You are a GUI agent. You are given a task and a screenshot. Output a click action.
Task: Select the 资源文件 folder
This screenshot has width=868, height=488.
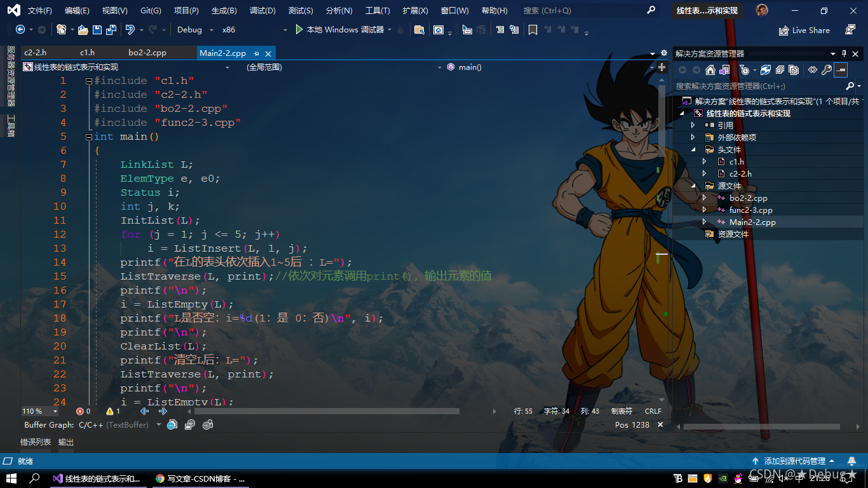[x=733, y=234]
